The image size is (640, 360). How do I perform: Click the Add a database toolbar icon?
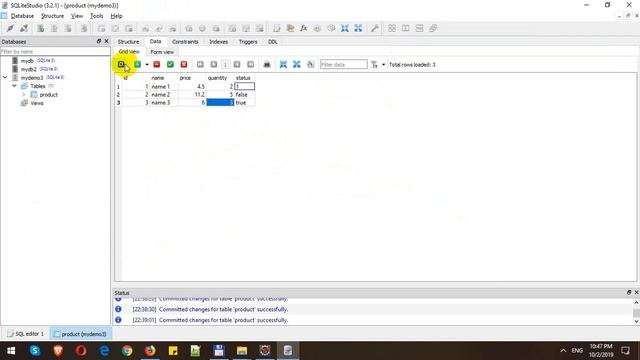click(x=40, y=28)
